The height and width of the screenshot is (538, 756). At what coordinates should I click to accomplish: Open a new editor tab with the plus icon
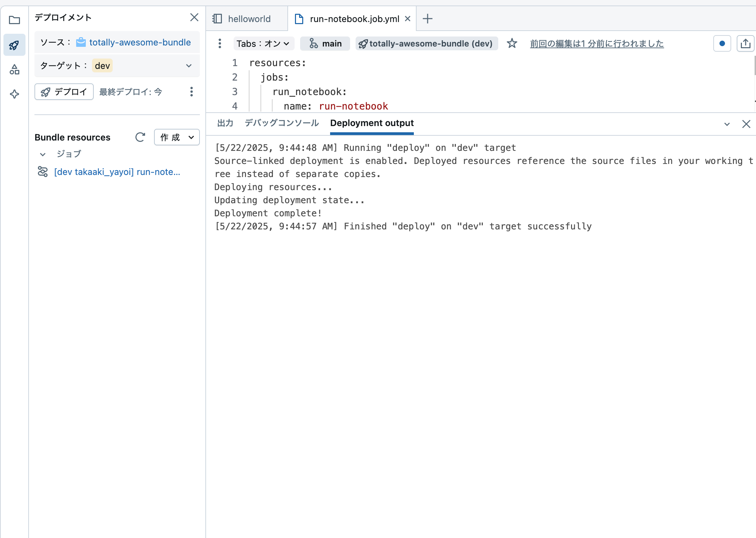(x=427, y=19)
